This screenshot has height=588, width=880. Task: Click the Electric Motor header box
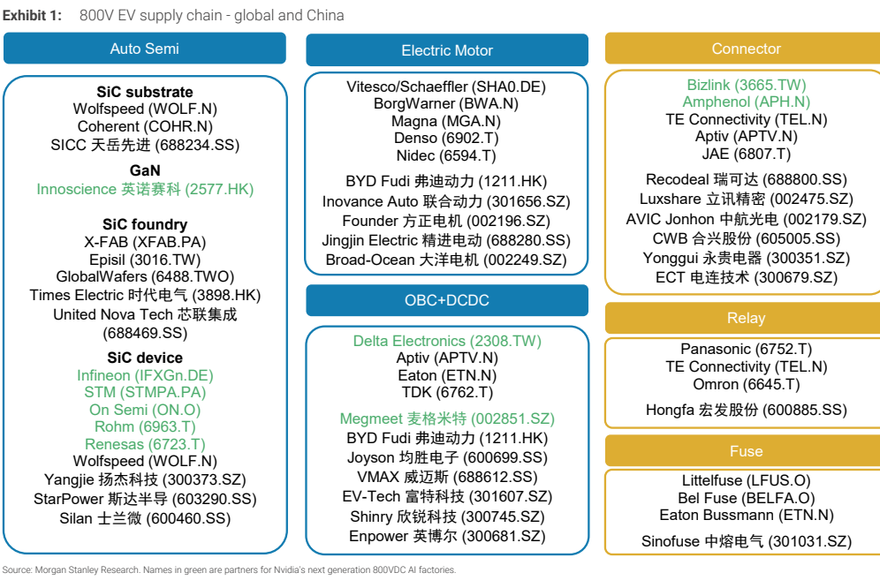point(447,50)
